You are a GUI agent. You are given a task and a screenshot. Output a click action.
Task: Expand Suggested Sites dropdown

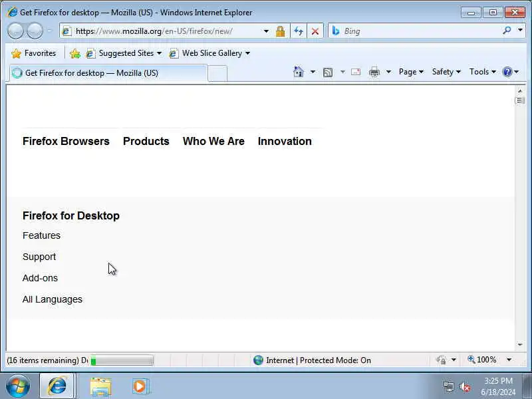tap(159, 53)
